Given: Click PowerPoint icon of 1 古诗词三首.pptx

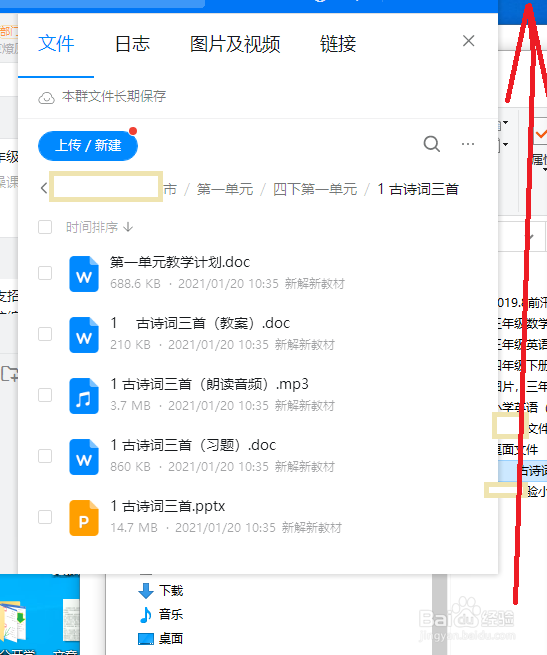Looking at the screenshot, I should (84, 518).
